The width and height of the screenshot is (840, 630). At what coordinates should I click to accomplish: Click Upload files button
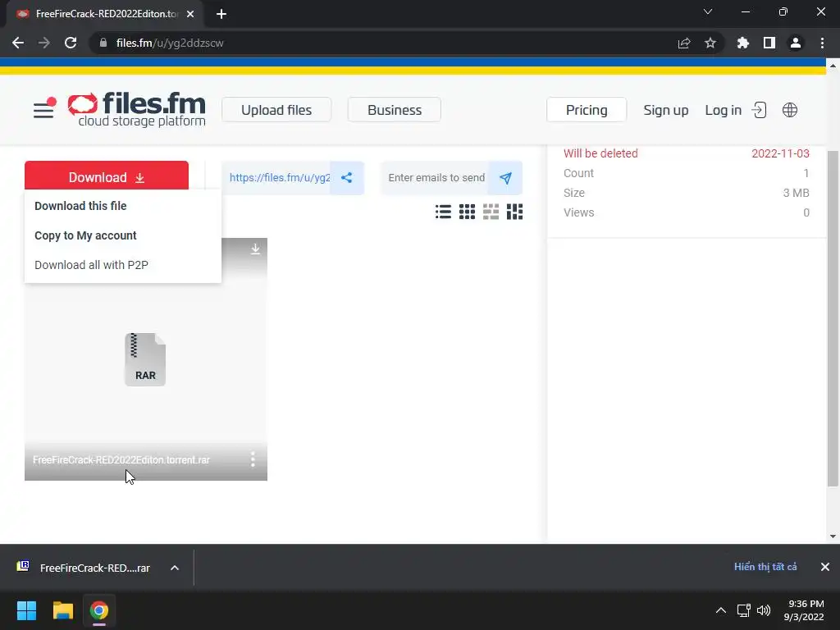(x=276, y=110)
